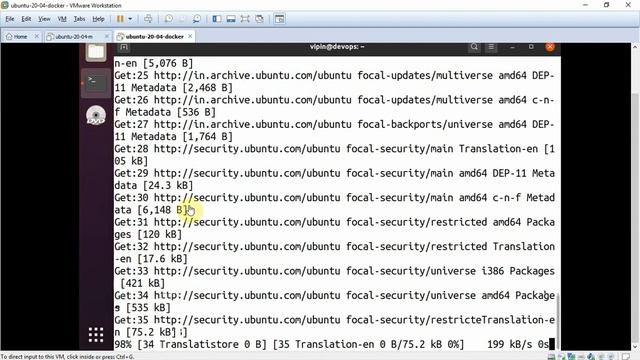Toggle the thumbnail bar icon
Screen dimensions: 640x360
pyautogui.click(x=231, y=19)
